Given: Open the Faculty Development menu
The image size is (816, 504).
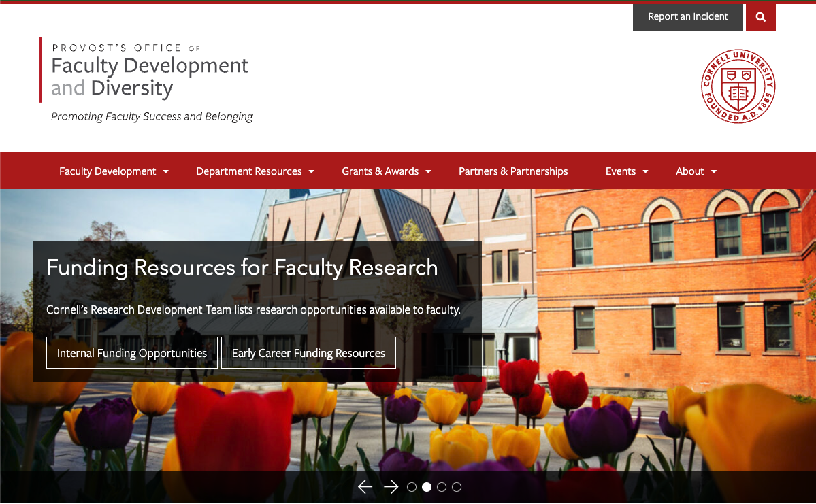Looking at the screenshot, I should pyautogui.click(x=108, y=171).
